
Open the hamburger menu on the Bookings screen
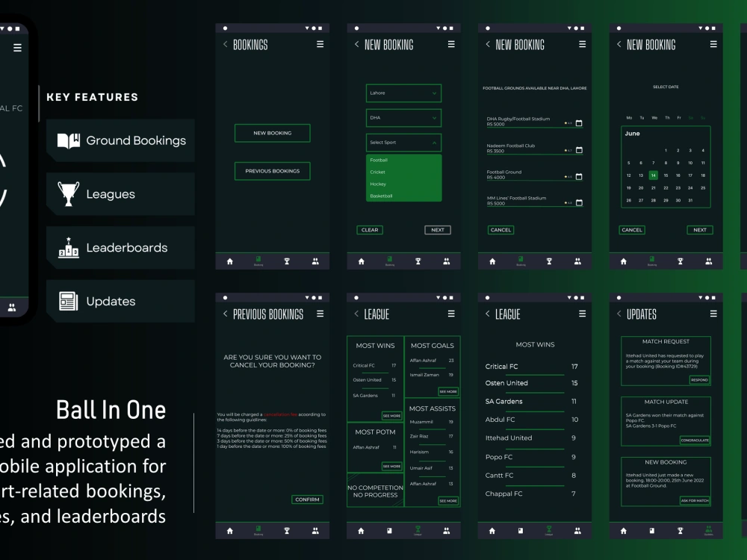click(320, 44)
